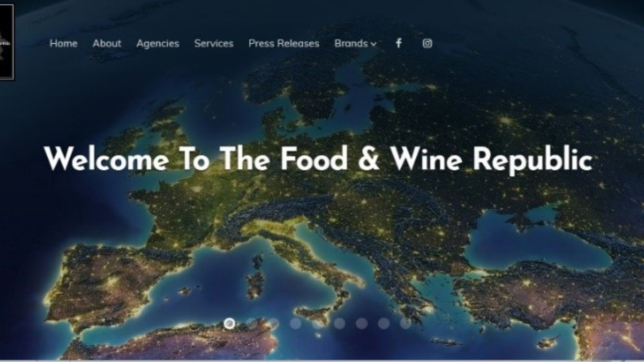The height and width of the screenshot is (362, 644).
Task: Open the Brands dropdown menu
Action: [x=356, y=43]
